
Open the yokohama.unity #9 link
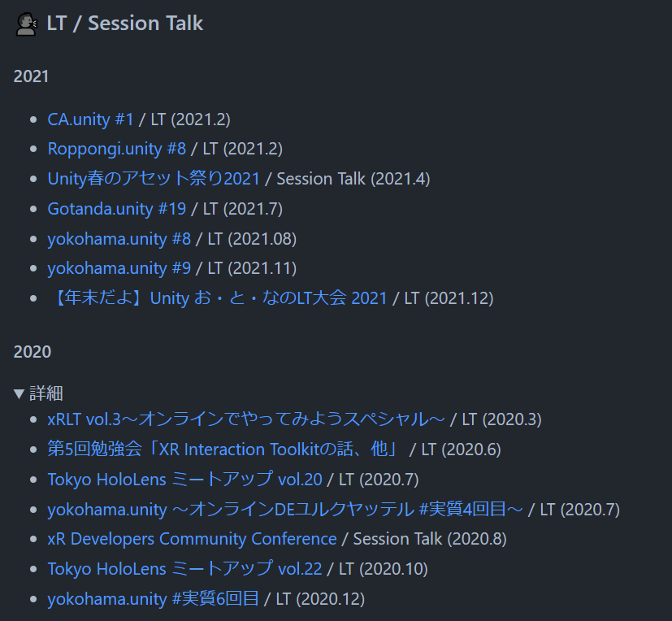click(119, 267)
